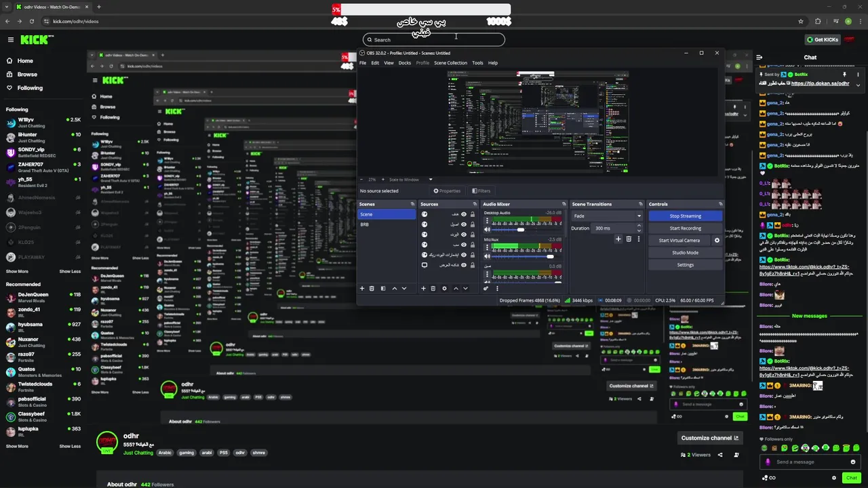Open the OBS Tools menu
Screen dimensions: 868x488
[x=477, y=63]
